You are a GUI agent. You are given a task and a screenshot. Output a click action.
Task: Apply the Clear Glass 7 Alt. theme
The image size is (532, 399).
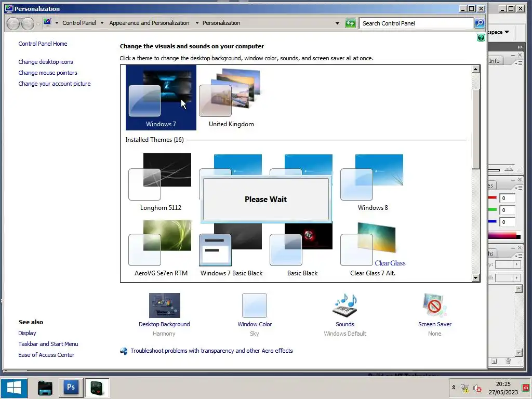[373, 248]
